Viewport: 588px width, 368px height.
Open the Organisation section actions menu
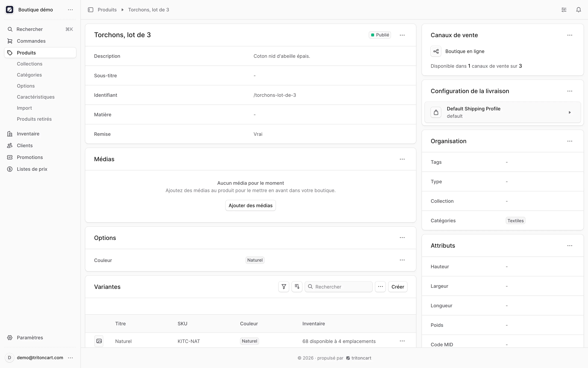570,141
